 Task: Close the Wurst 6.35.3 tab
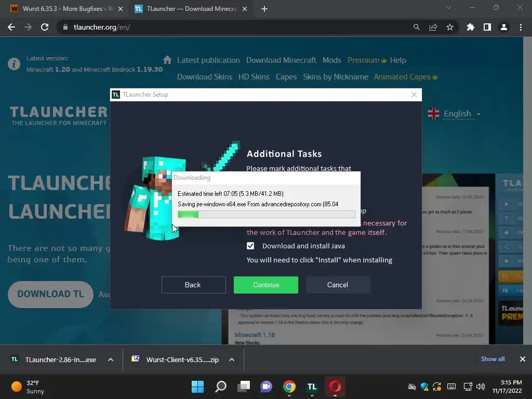pyautogui.click(x=121, y=9)
